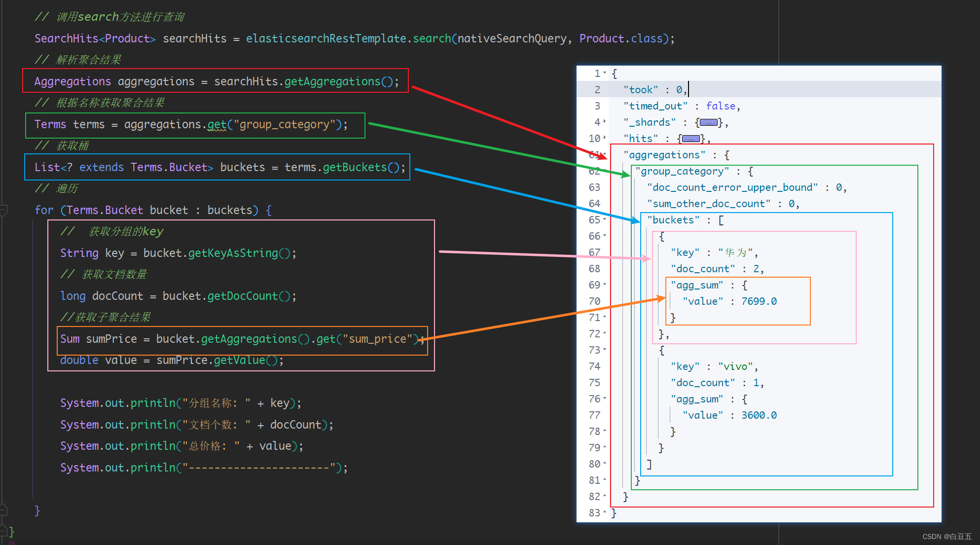980x545 pixels.
Task: Click the println with "分组名称" string
Action: click(x=181, y=403)
